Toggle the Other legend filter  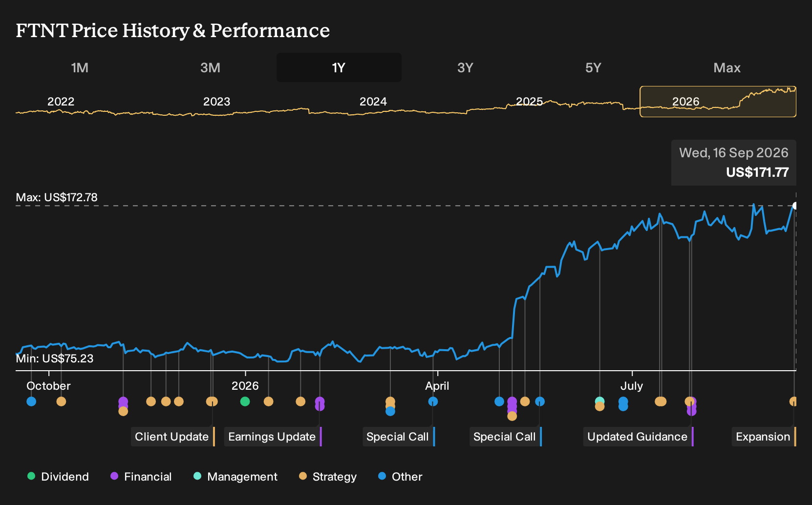point(400,476)
